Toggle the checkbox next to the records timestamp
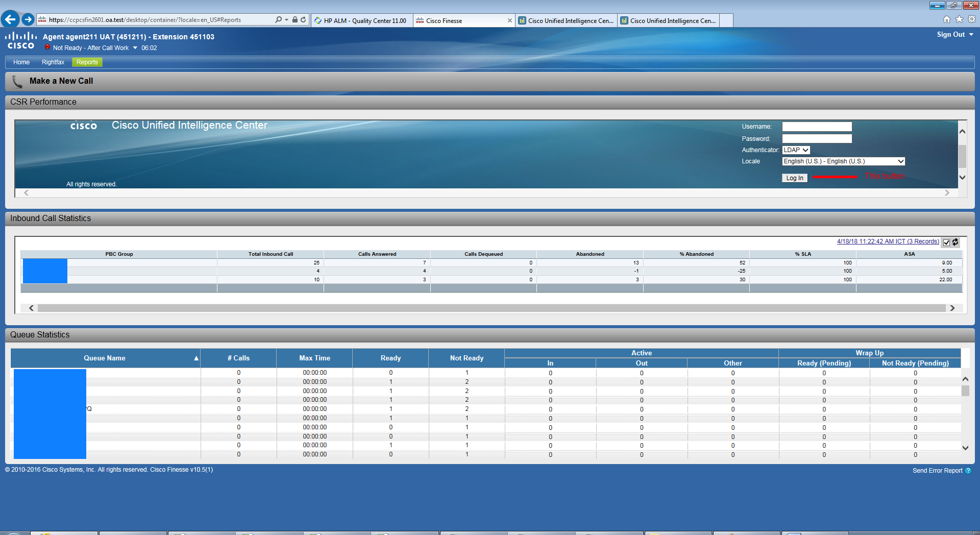Image resolution: width=980 pixels, height=535 pixels. point(947,242)
